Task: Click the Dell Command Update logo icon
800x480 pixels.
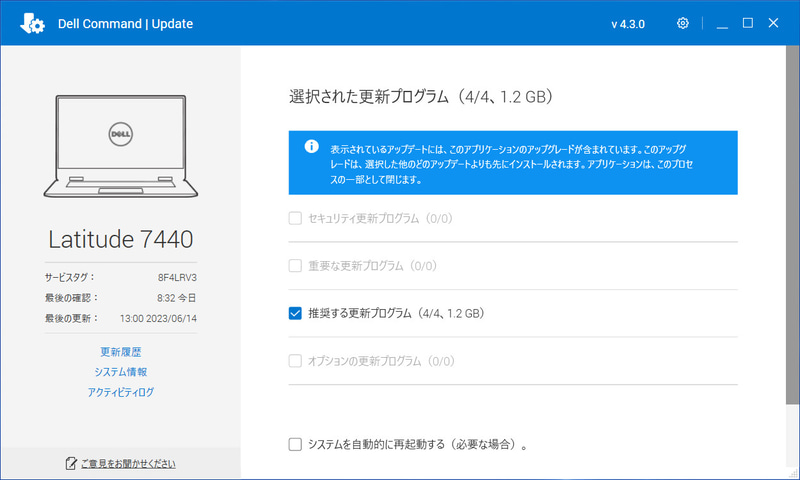Action: [32, 23]
